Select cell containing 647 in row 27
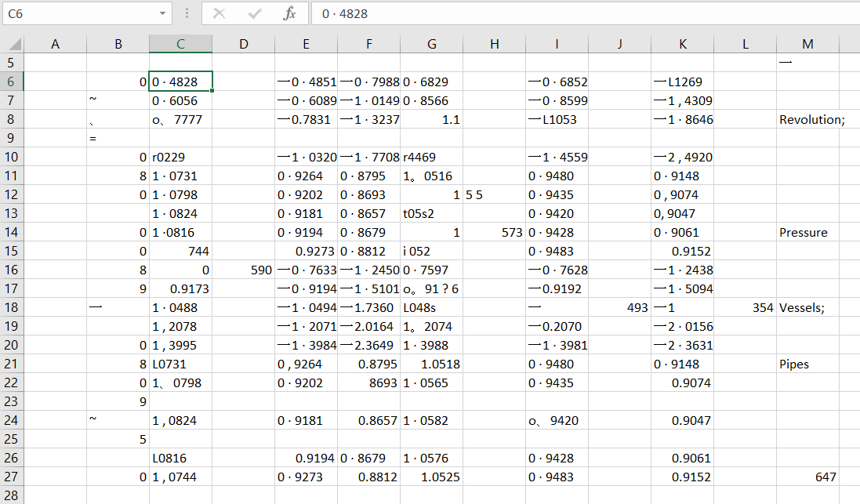This screenshot has width=860, height=504. point(807,477)
